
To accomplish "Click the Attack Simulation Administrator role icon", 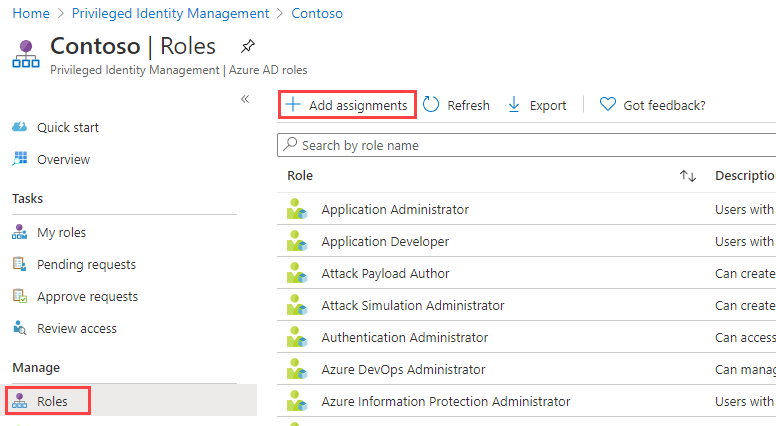I will pos(297,305).
